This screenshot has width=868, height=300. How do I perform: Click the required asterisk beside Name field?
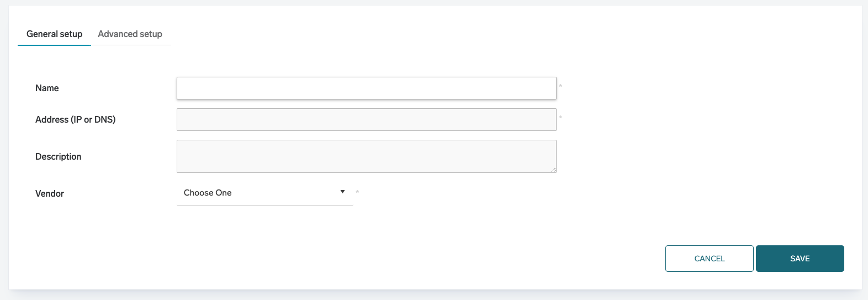pyautogui.click(x=560, y=86)
